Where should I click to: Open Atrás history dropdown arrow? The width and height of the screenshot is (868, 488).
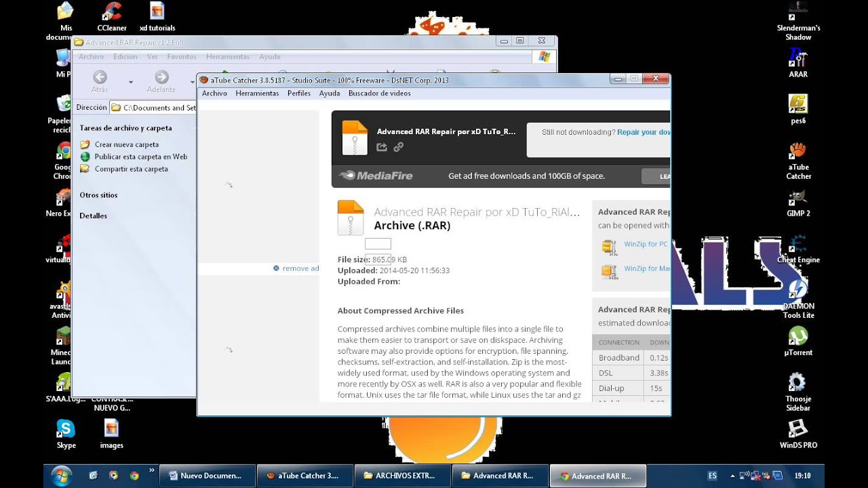(x=130, y=82)
